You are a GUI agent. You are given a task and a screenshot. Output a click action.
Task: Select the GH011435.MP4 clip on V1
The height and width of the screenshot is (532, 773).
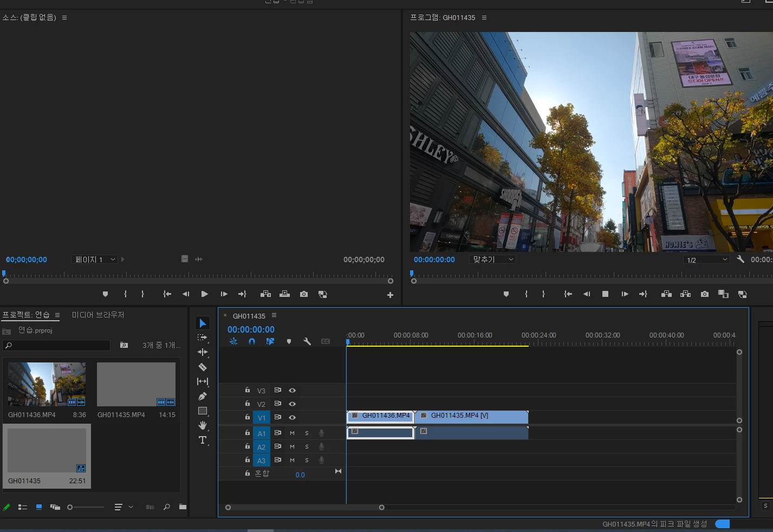click(x=471, y=416)
